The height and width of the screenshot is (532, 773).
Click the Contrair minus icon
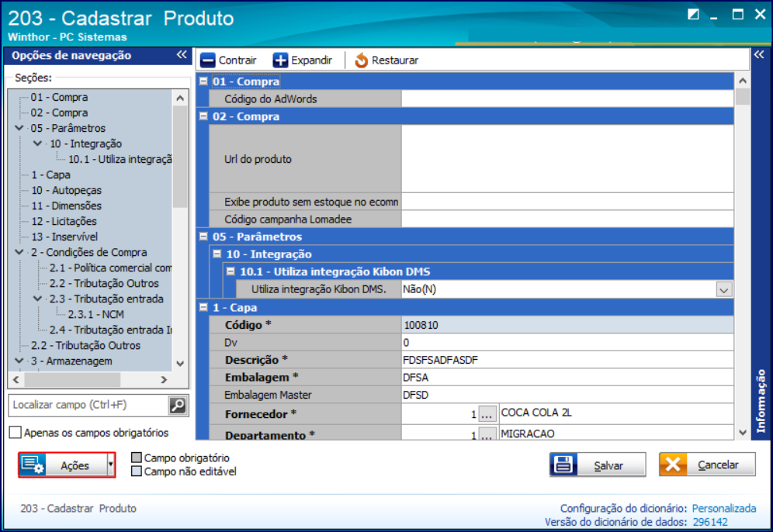pyautogui.click(x=207, y=60)
